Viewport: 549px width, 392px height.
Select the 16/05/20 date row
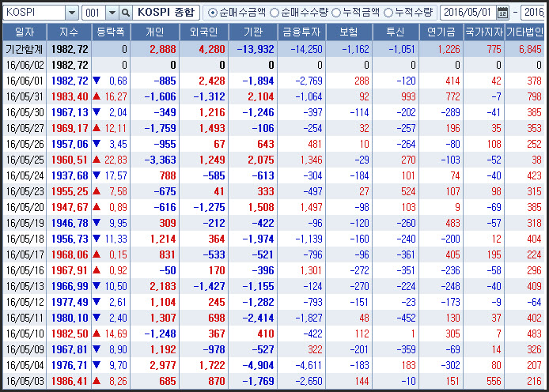274,207
